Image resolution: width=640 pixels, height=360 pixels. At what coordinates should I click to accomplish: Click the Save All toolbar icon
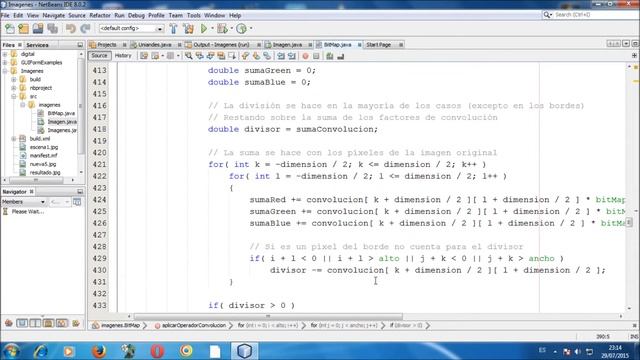52,29
